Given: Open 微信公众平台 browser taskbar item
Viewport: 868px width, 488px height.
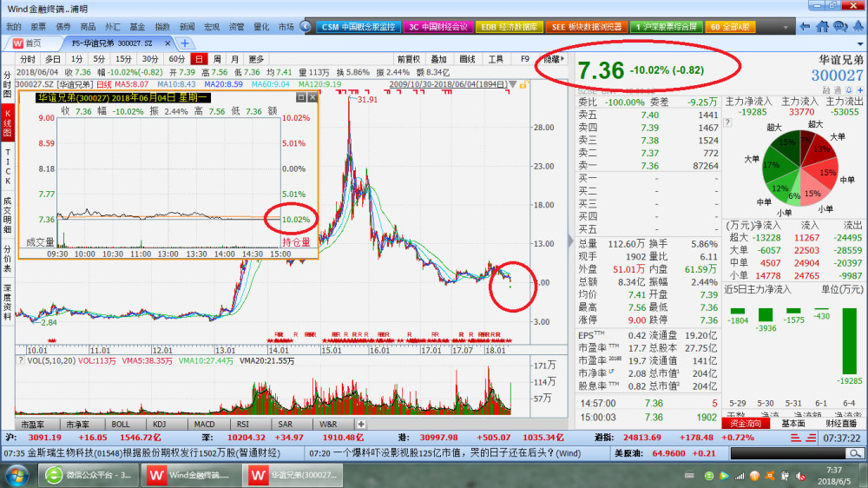Looking at the screenshot, I should (x=89, y=475).
